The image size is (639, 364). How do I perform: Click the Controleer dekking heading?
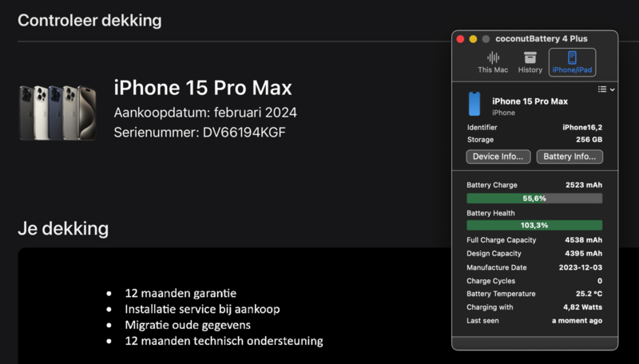(89, 21)
